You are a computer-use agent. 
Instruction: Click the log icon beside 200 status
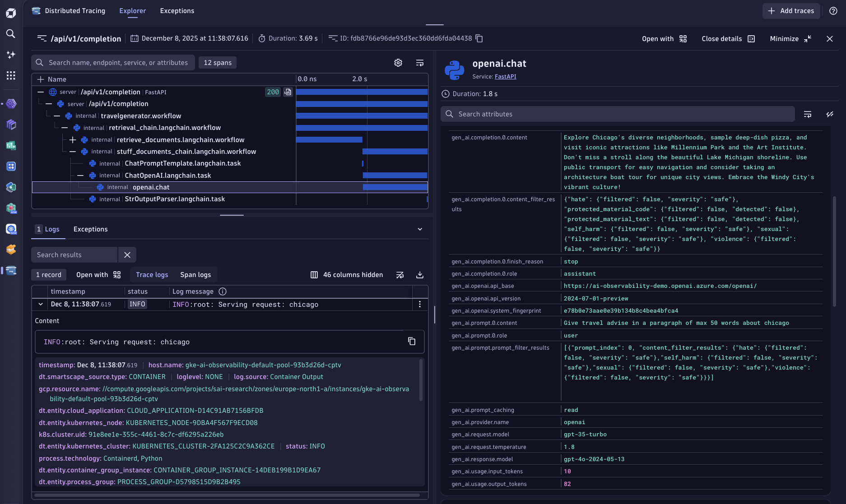(x=288, y=92)
